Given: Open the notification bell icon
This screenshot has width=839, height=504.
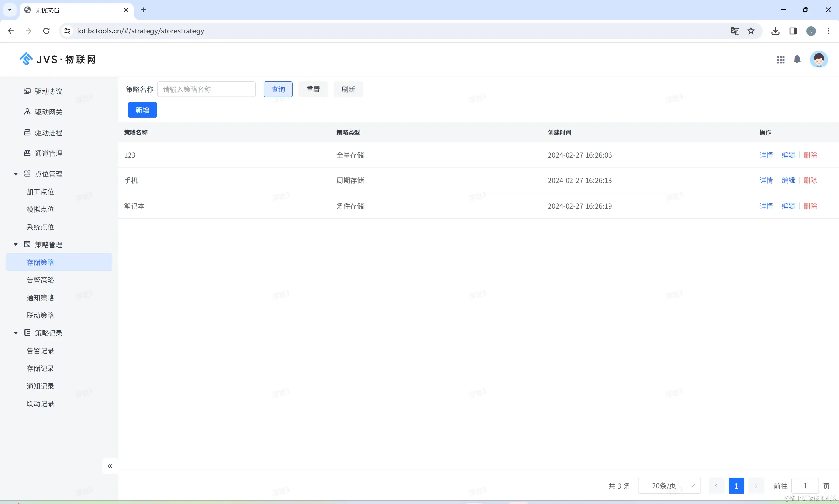Looking at the screenshot, I should tap(797, 59).
